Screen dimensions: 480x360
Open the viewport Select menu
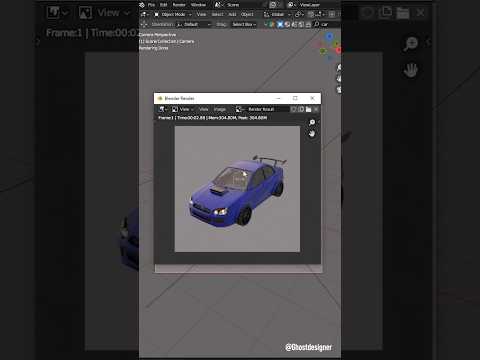pyautogui.click(x=217, y=14)
